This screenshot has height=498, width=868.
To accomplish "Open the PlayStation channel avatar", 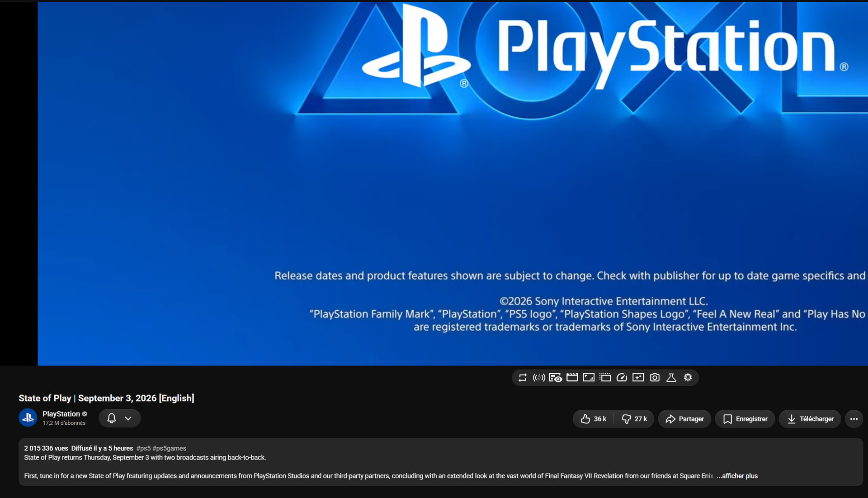I will (x=28, y=417).
